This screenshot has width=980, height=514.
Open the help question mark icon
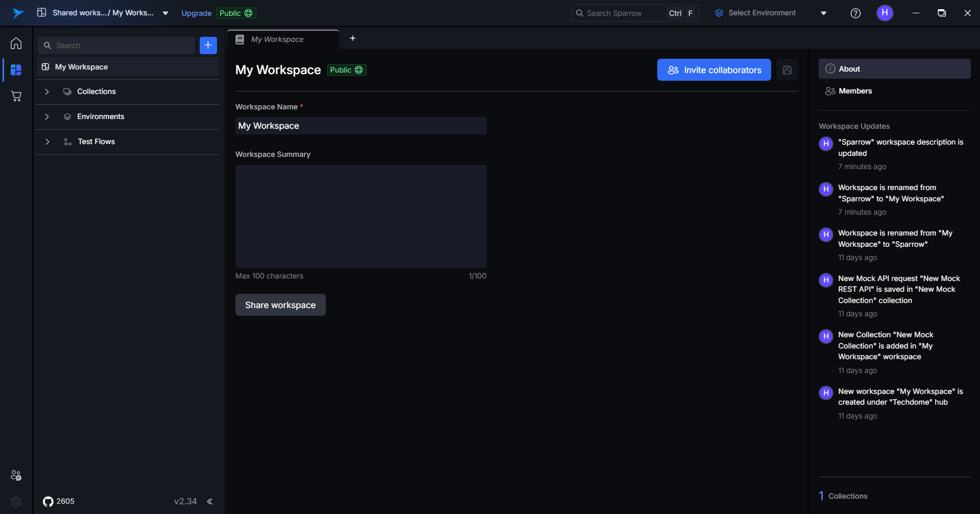click(x=855, y=13)
